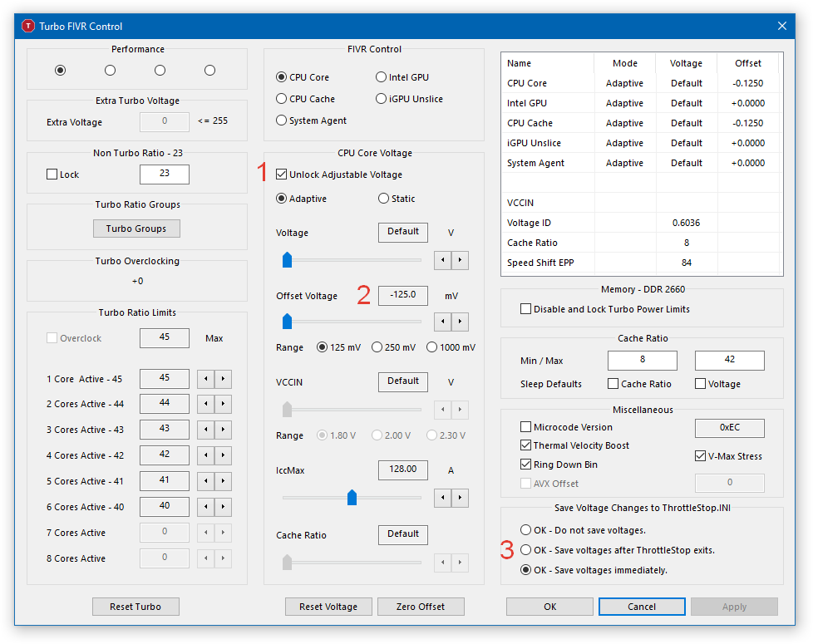Click the Offset Voltage slider thumb

pyautogui.click(x=287, y=321)
